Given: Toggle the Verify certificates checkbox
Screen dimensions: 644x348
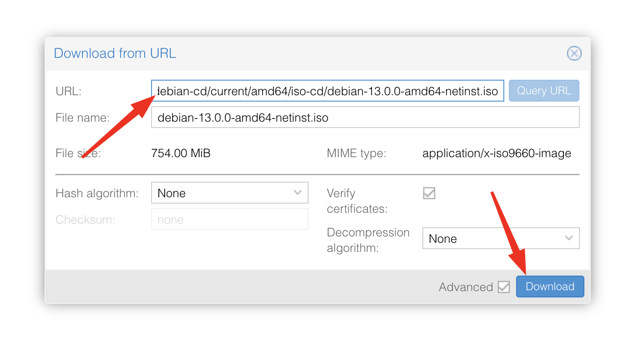Looking at the screenshot, I should tap(429, 193).
